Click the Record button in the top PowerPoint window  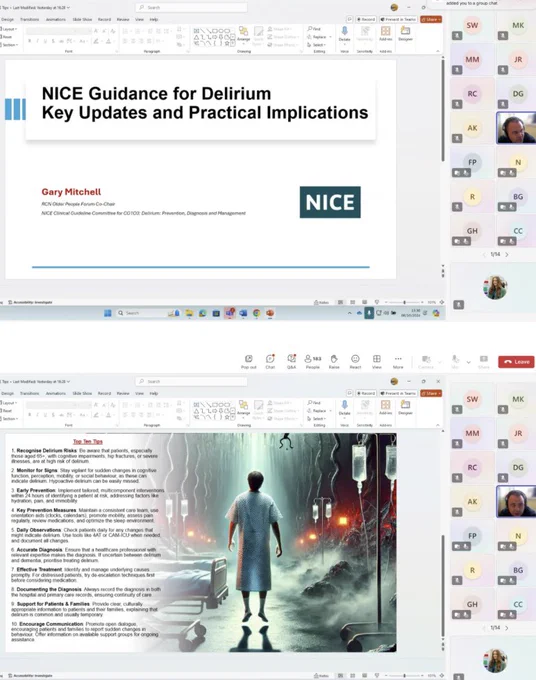point(366,20)
